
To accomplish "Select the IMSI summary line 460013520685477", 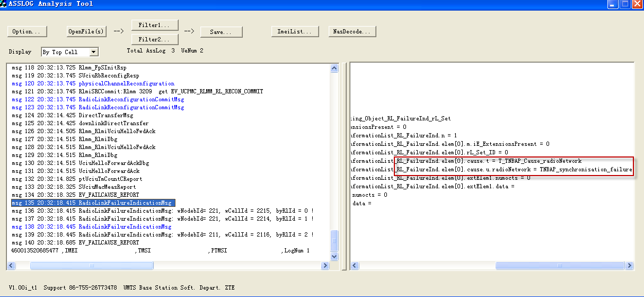I will point(35,251).
